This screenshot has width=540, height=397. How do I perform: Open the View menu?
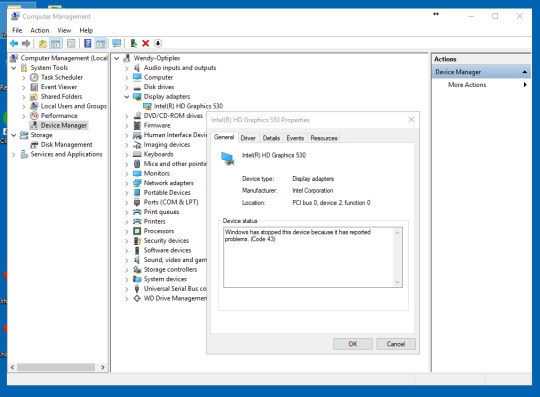point(64,30)
